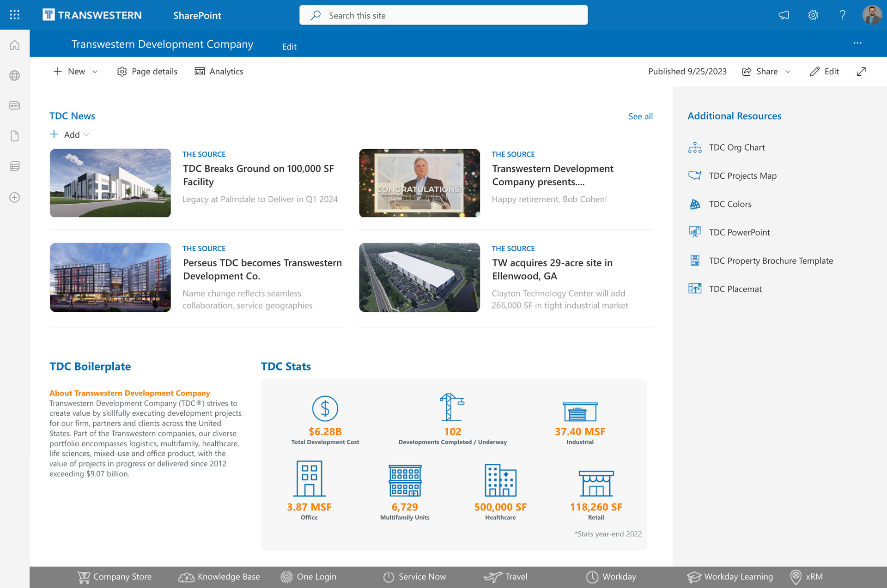Click the help question mark icon
Image resolution: width=887 pixels, height=588 pixels.
(x=843, y=15)
